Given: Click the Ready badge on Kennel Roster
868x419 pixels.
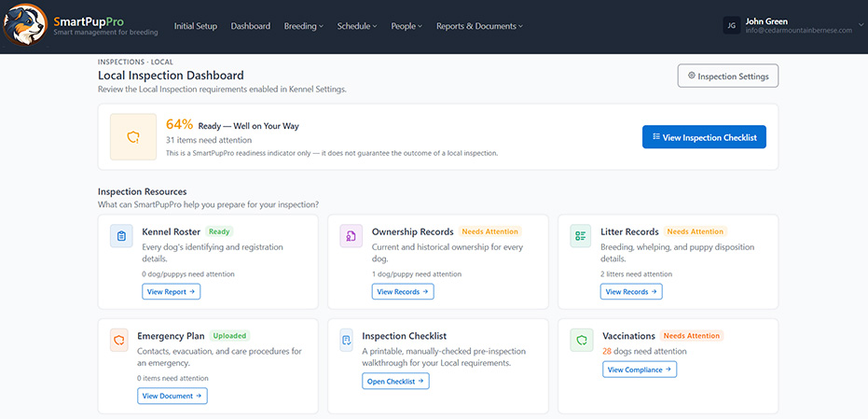Looking at the screenshot, I should pos(218,231).
